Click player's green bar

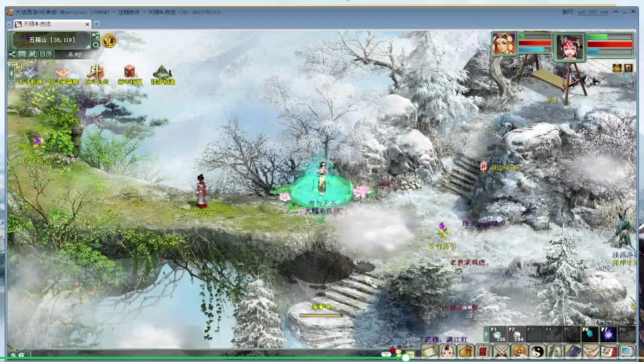534,36
